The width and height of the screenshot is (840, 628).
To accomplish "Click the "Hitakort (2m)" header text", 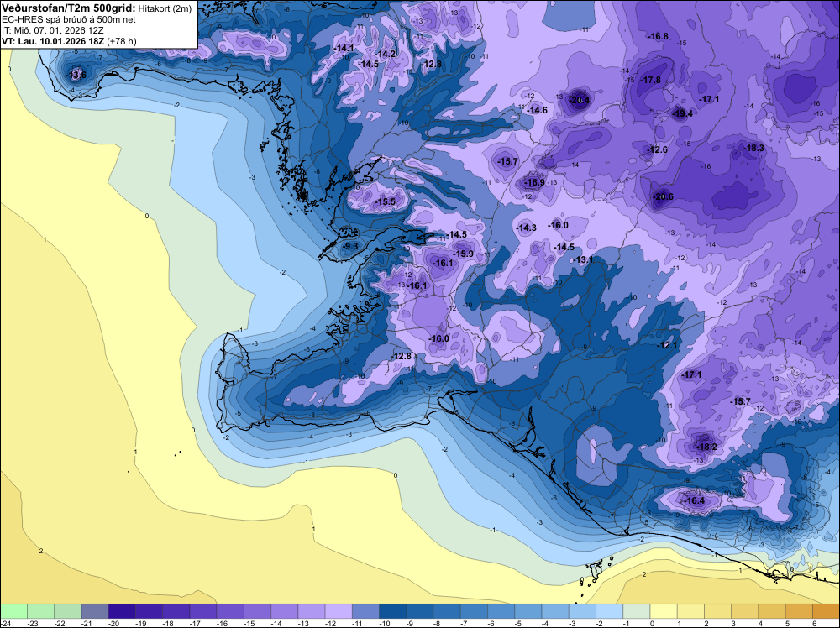I will pos(165,8).
